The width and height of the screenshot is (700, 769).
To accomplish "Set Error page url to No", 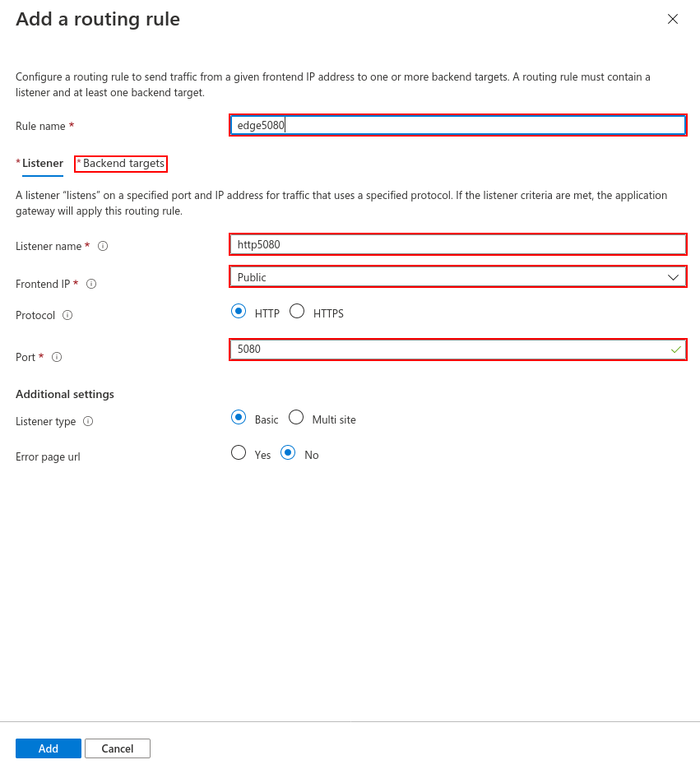I will tap(288, 452).
